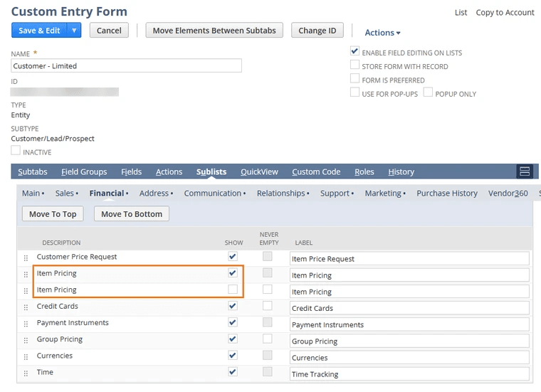Check Form Is Preferred box
The image size is (541, 392).
354,78
